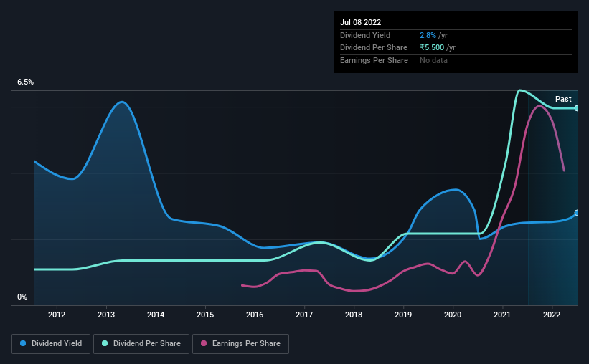589x364 pixels.
Task: Click the 0% label on the y-axis
Action: click(x=22, y=297)
